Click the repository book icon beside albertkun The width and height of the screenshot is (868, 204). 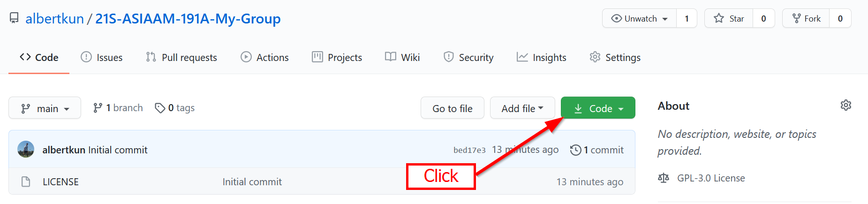coord(14,18)
